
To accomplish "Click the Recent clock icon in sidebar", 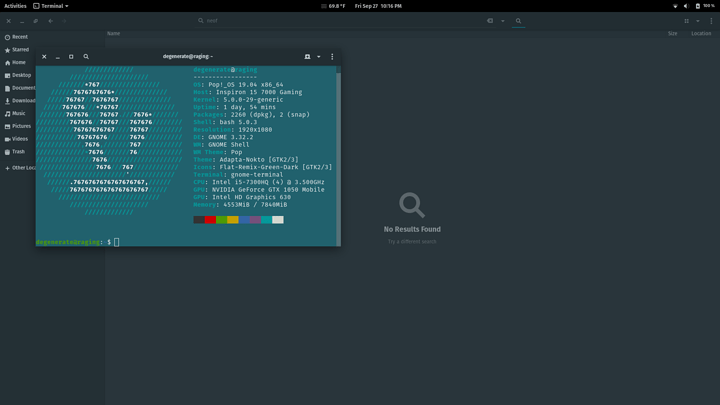I will click(x=7, y=37).
